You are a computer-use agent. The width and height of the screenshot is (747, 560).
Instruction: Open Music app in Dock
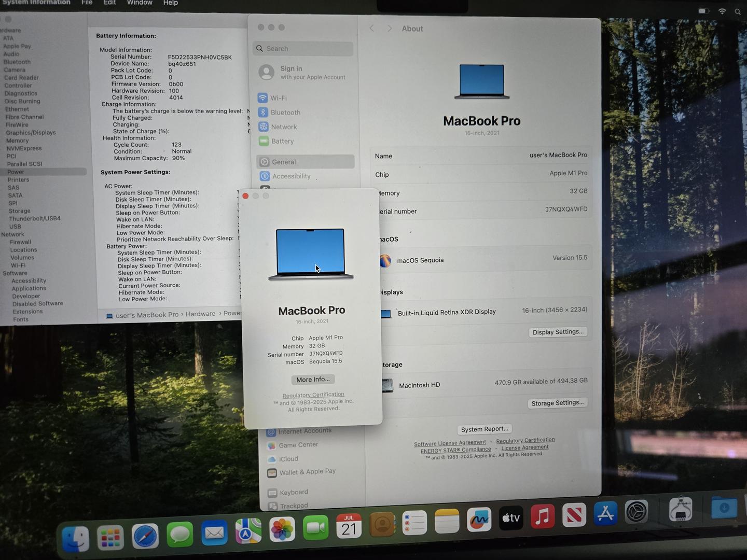tap(543, 516)
